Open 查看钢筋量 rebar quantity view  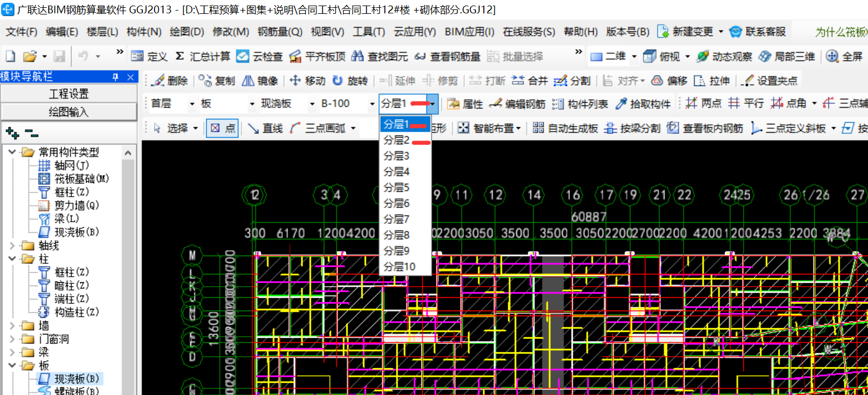point(448,56)
